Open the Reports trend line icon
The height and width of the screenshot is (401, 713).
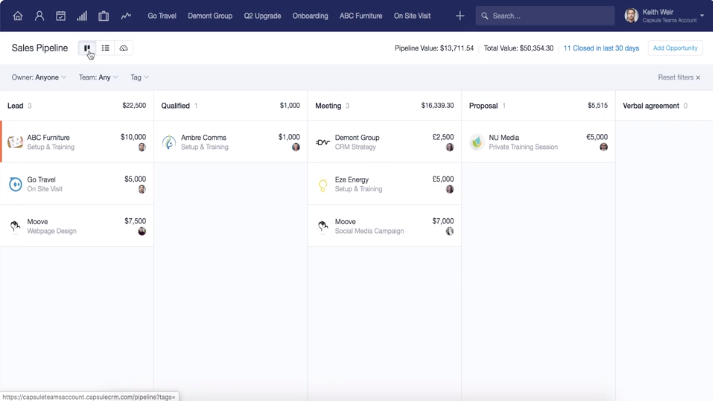(126, 16)
